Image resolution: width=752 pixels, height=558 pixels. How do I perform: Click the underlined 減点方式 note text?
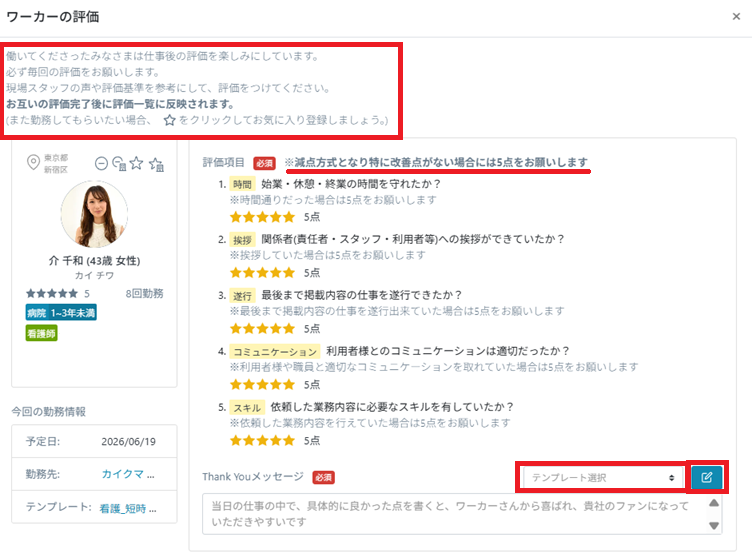point(436,162)
